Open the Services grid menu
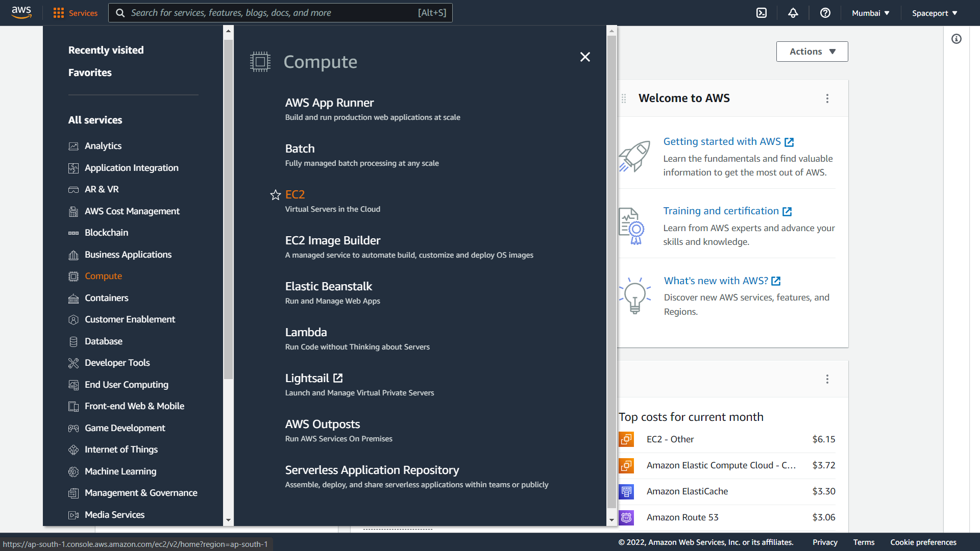 (76, 13)
